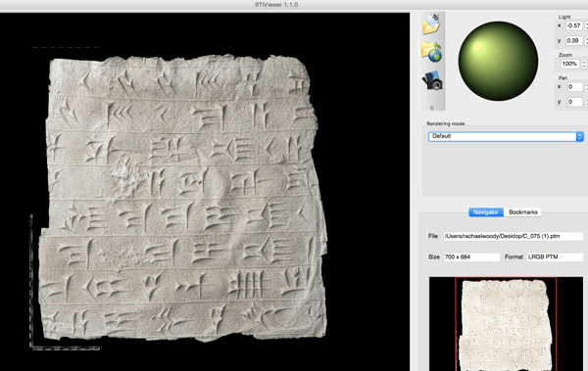Open remote file via globe folder icon

(431, 52)
